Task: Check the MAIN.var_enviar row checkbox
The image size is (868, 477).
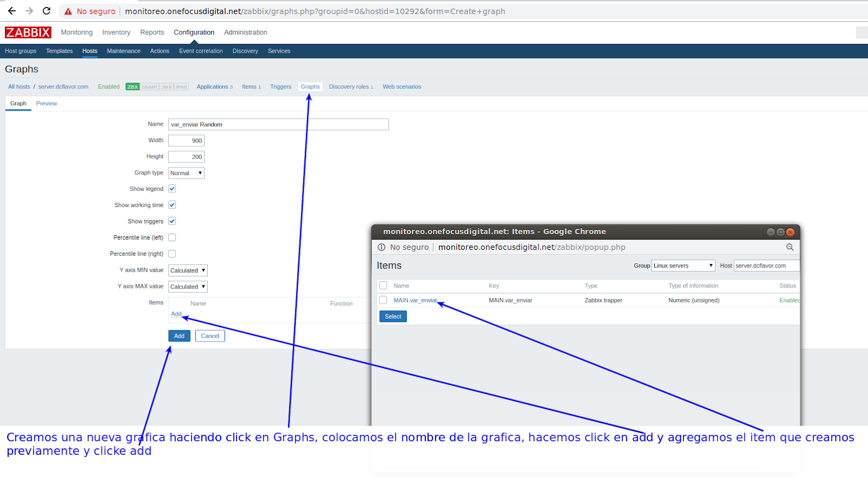Action: click(x=383, y=300)
